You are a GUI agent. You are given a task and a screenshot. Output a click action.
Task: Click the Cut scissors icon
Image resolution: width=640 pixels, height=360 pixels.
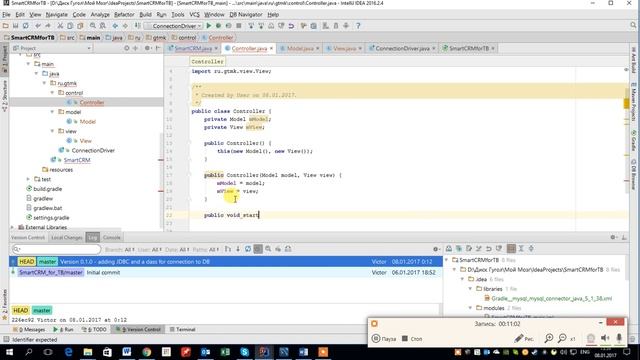click(60, 26)
